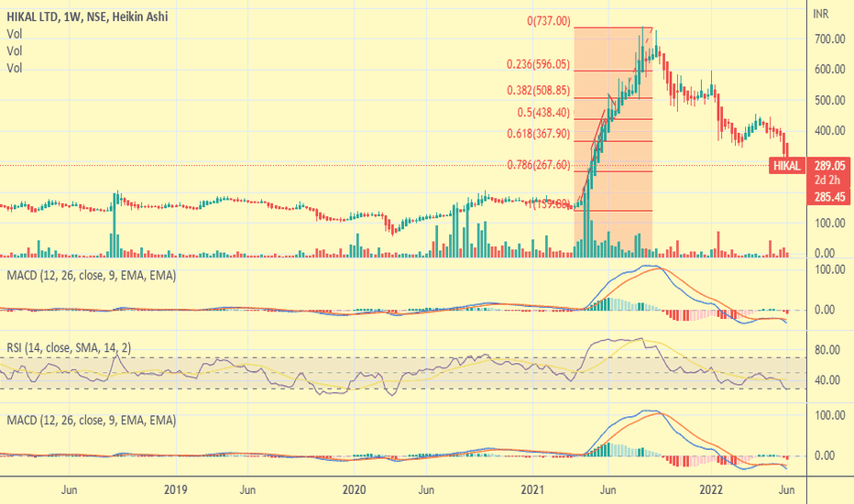The height and width of the screenshot is (504, 854).
Task: Select the Fibonacci label 0.786(267.60)
Action: 538,165
